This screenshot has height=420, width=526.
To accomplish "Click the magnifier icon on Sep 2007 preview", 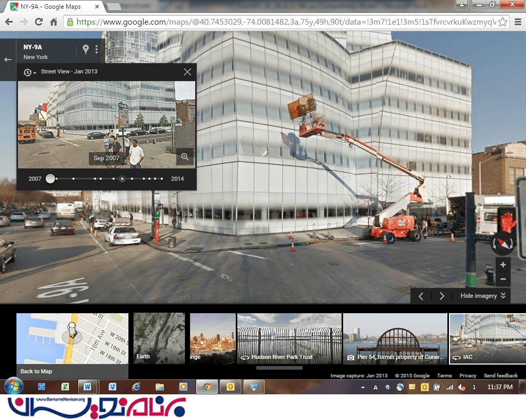I will click(184, 157).
